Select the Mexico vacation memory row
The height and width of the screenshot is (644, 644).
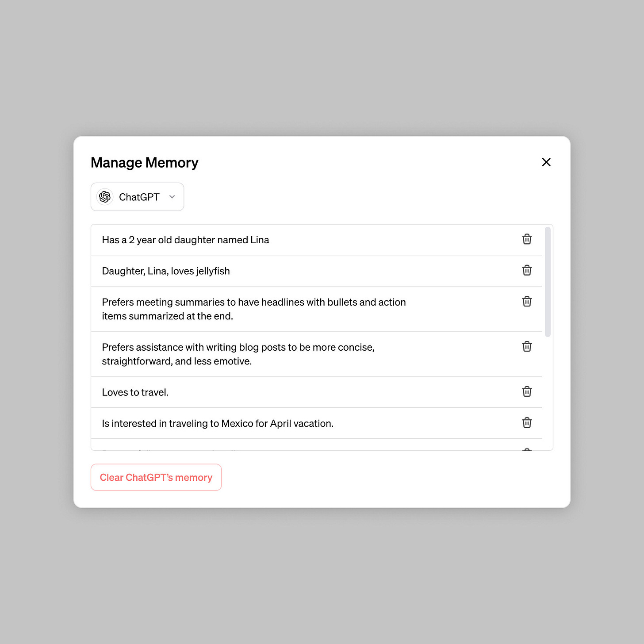point(265,423)
